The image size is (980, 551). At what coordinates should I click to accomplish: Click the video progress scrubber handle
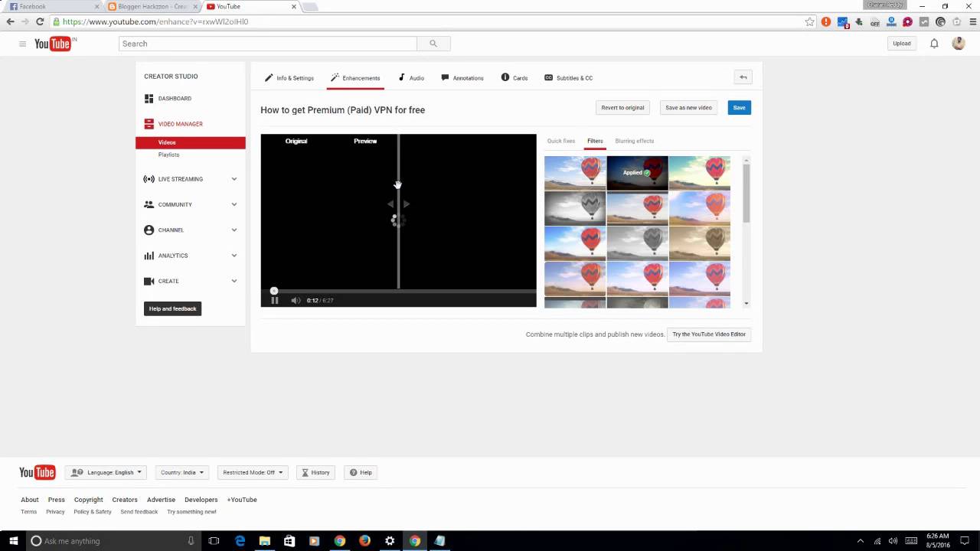click(x=273, y=291)
